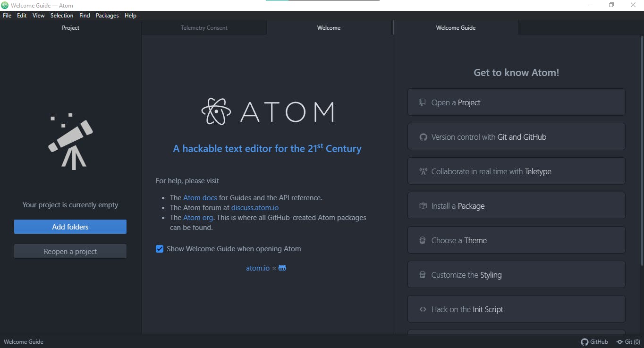This screenshot has width=644, height=348.
Task: Minimize the Atom window
Action: (x=590, y=5)
